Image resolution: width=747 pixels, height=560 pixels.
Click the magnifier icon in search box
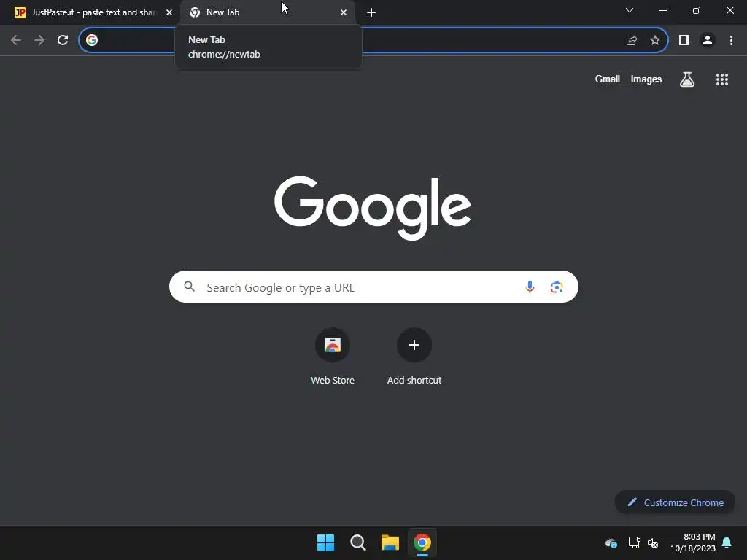190,286
